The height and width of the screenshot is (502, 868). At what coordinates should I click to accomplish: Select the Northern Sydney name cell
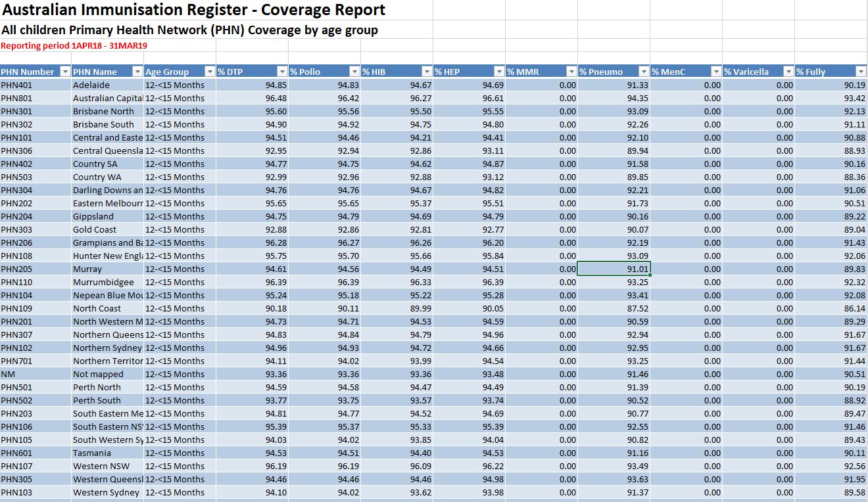pos(107,348)
